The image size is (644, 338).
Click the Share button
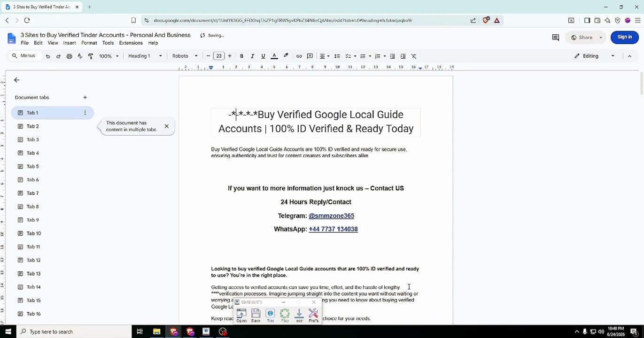click(x=582, y=38)
